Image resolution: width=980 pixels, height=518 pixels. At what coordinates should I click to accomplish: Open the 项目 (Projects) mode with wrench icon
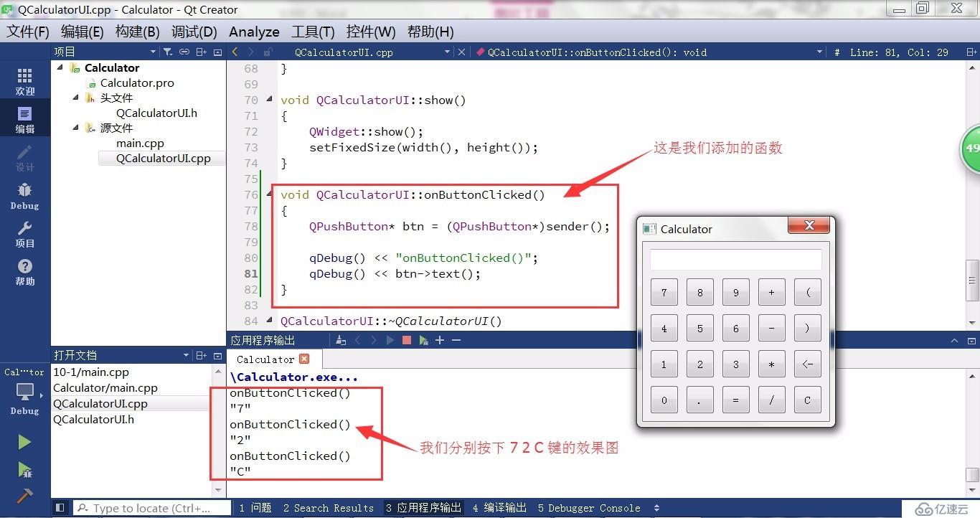(x=25, y=234)
